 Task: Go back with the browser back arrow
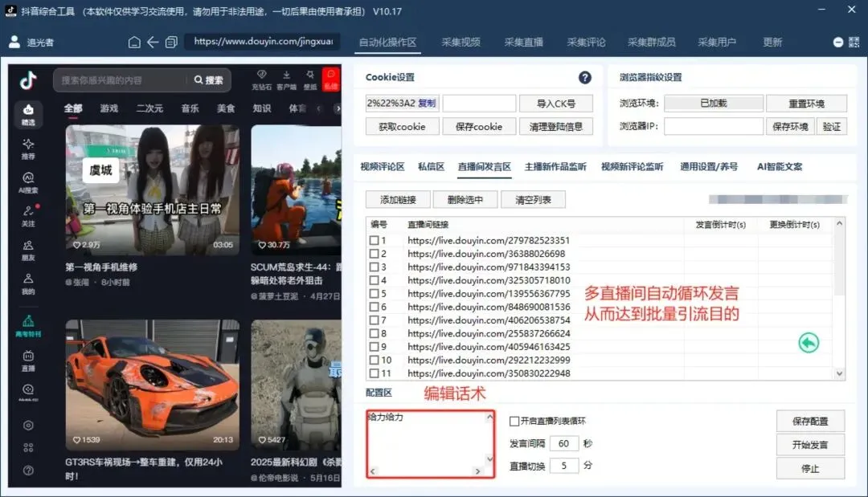click(x=153, y=42)
